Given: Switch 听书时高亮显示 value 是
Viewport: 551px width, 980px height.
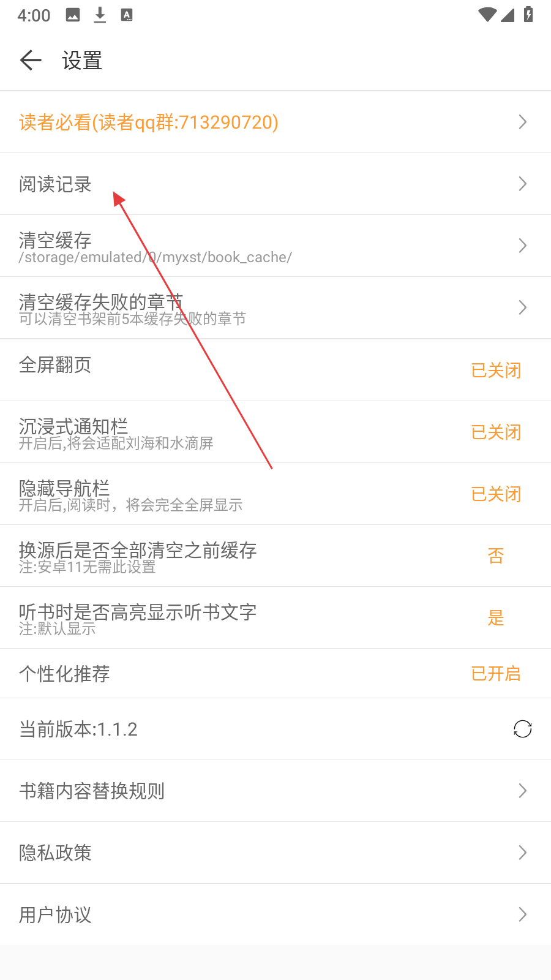Looking at the screenshot, I should [496, 617].
